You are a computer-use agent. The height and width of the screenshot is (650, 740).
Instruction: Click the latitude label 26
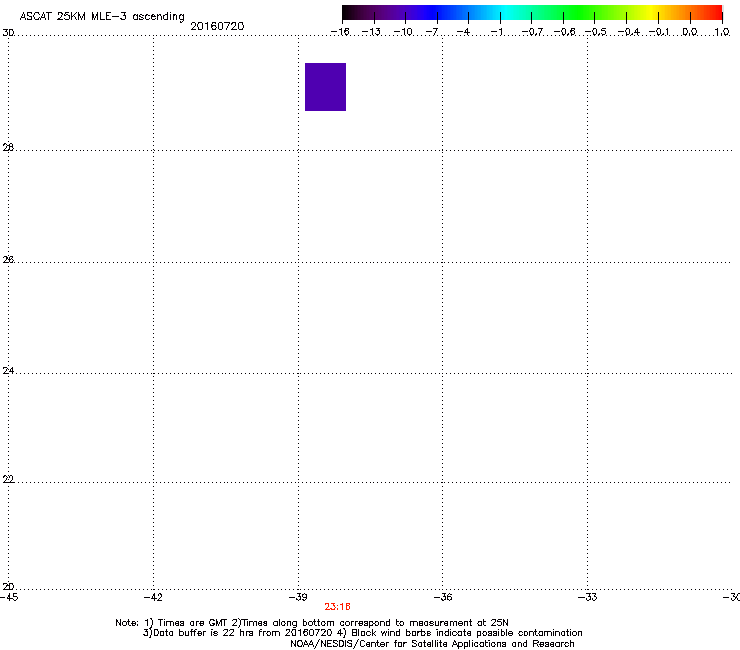click(x=8, y=260)
